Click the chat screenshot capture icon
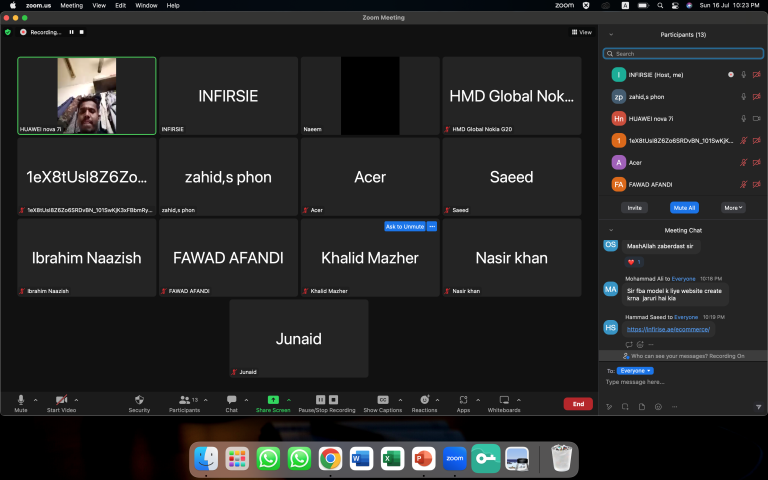 point(625,407)
